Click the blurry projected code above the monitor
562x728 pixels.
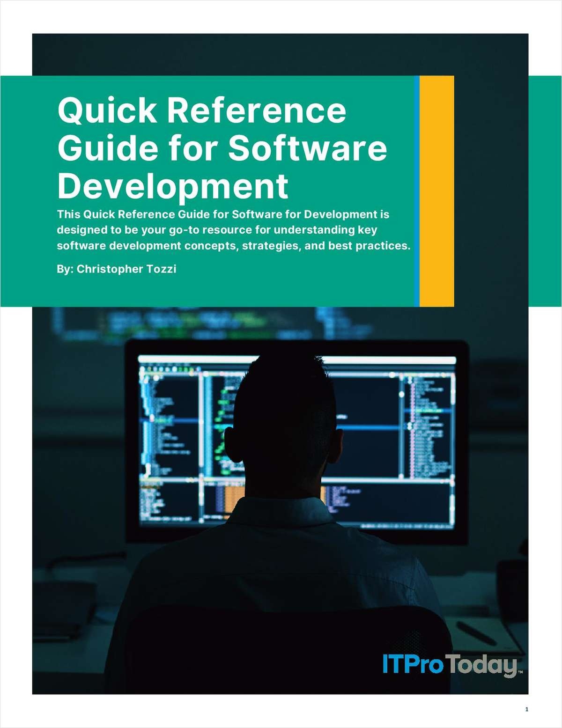(x=187, y=323)
